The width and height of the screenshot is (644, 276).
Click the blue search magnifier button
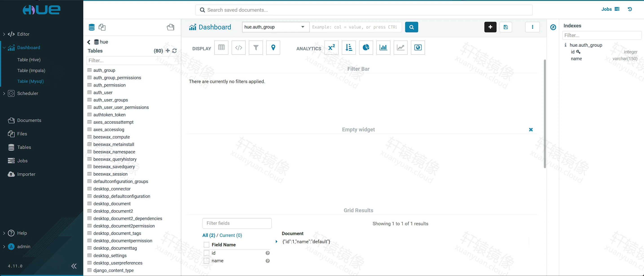(411, 27)
